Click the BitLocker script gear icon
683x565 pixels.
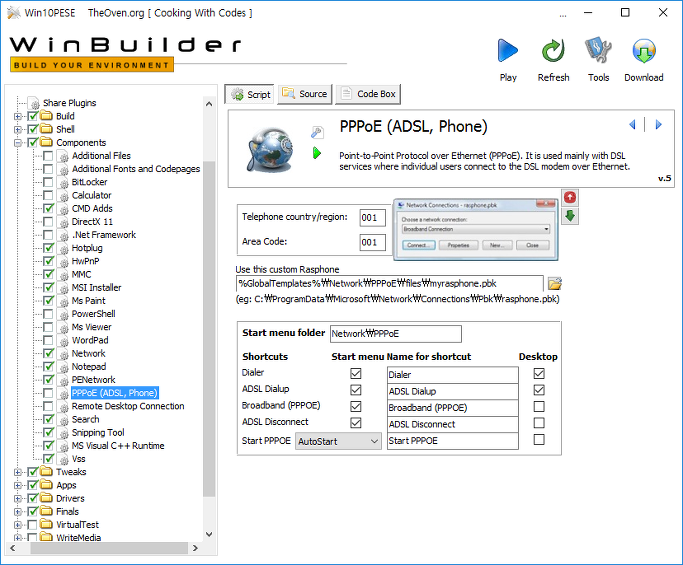64,183
